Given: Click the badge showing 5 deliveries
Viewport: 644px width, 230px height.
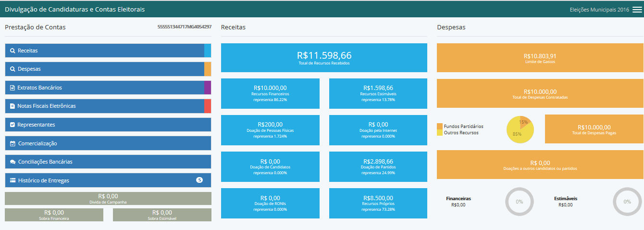Looking at the screenshot, I should [x=199, y=180].
